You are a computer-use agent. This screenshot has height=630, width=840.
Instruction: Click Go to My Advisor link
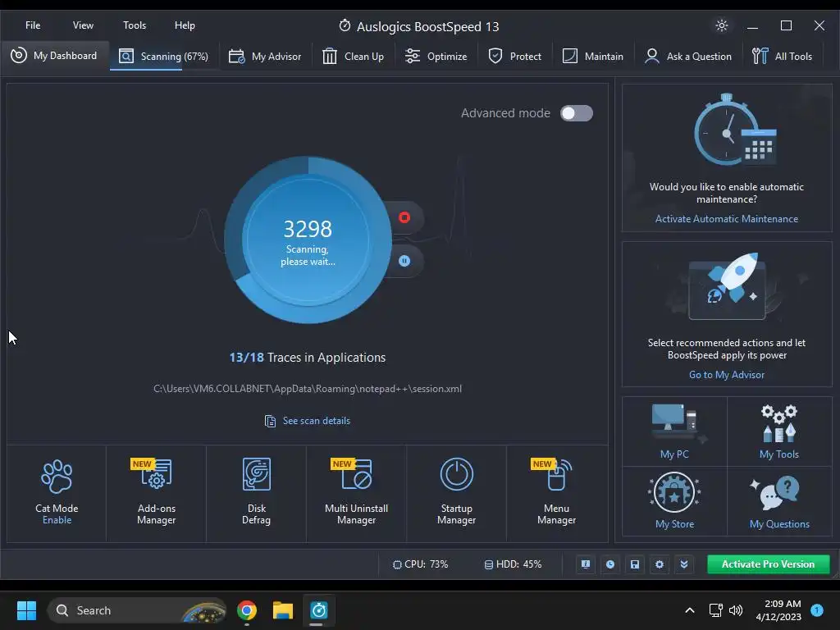727,375
